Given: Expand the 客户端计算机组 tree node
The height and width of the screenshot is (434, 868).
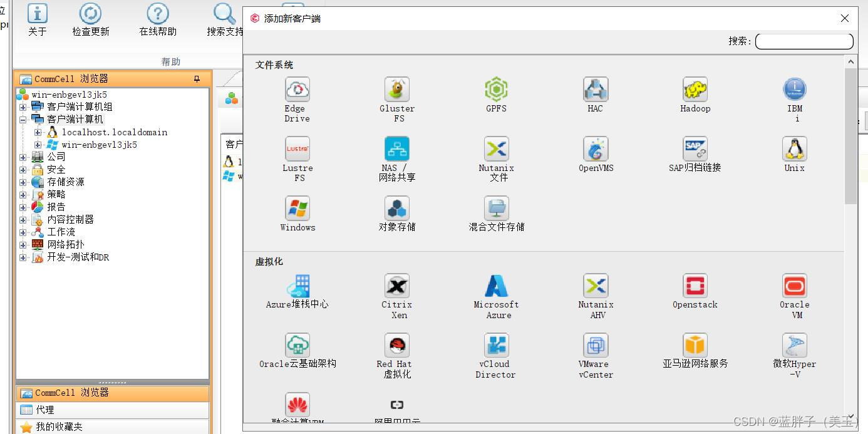Looking at the screenshot, I should [x=23, y=107].
